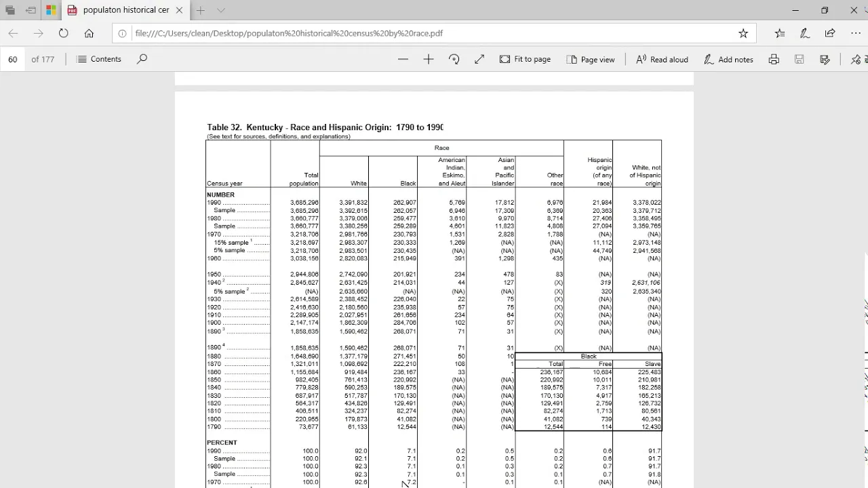Set these tabs aside icon
868x488 pixels.
31,10
